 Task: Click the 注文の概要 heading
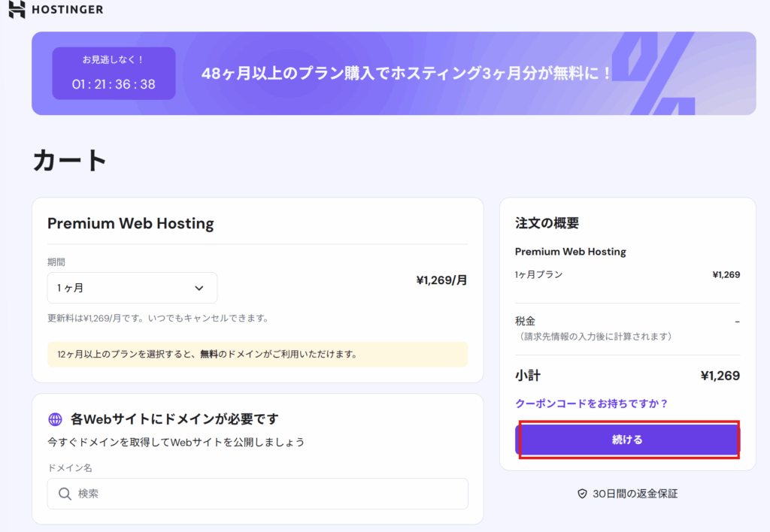pyautogui.click(x=547, y=223)
